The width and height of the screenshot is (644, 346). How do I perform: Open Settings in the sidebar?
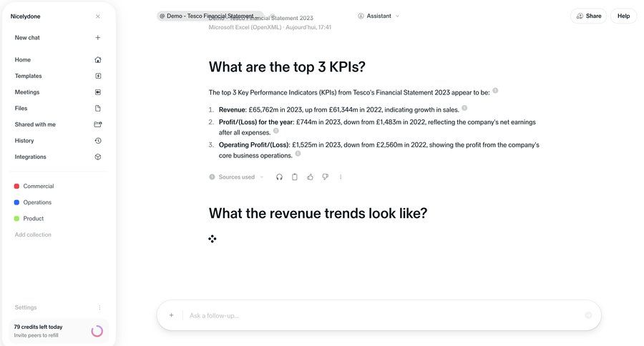pyautogui.click(x=26, y=307)
